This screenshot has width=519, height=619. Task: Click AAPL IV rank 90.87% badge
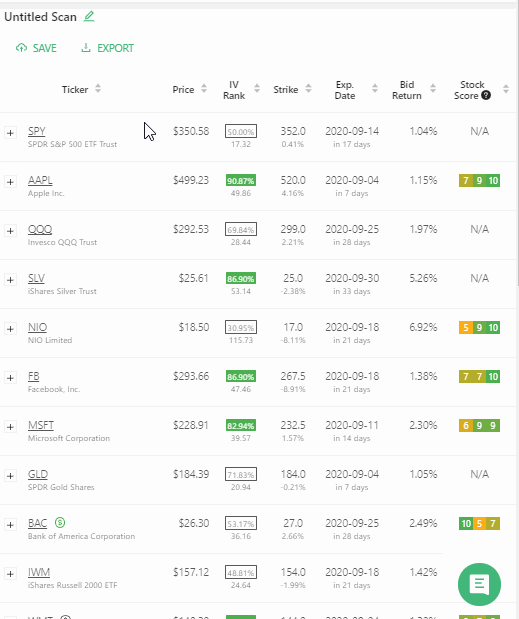(x=241, y=180)
